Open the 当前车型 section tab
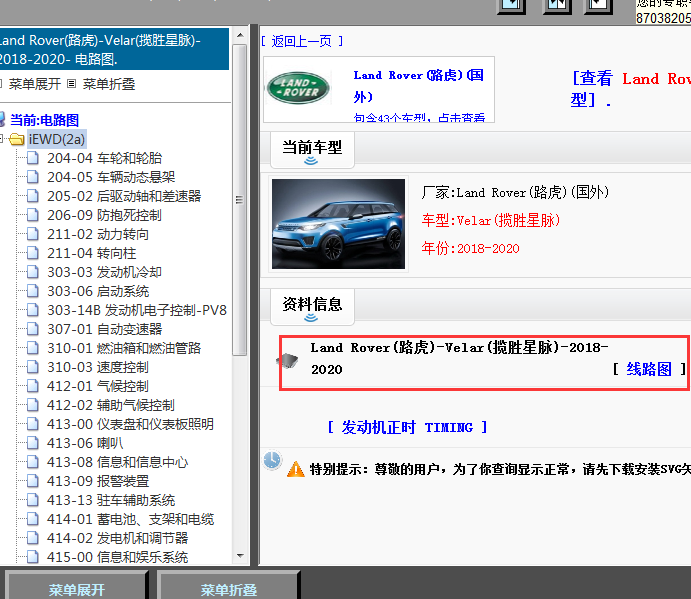Screen dimensions: 691x599 pyautogui.click(x=312, y=150)
